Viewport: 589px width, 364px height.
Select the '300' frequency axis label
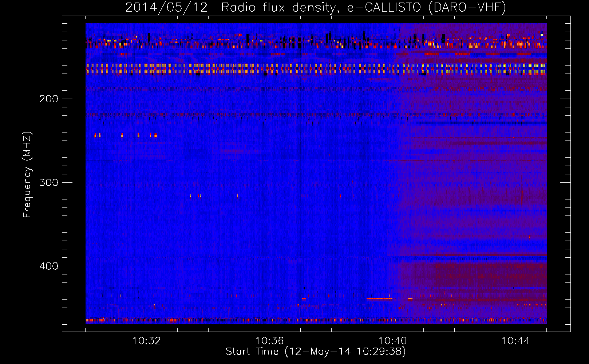(49, 182)
